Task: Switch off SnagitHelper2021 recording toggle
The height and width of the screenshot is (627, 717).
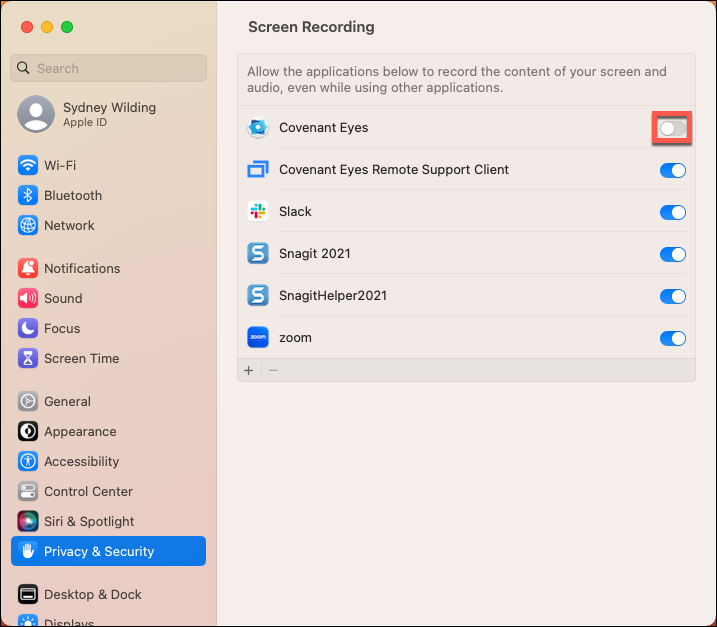Action: click(x=672, y=296)
